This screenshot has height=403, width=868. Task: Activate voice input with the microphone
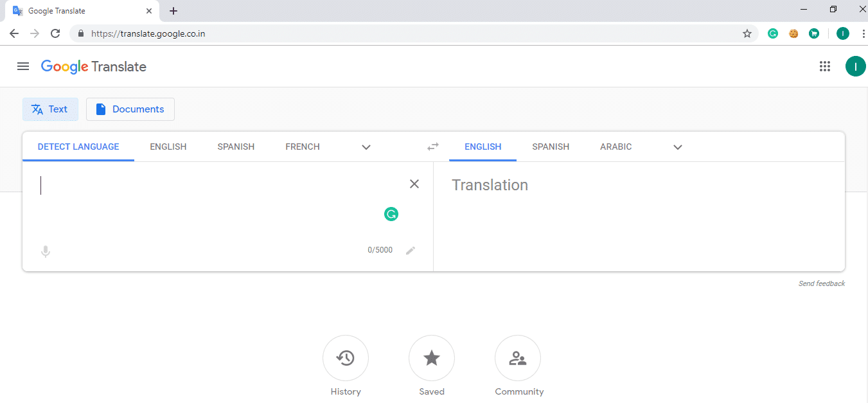45,251
